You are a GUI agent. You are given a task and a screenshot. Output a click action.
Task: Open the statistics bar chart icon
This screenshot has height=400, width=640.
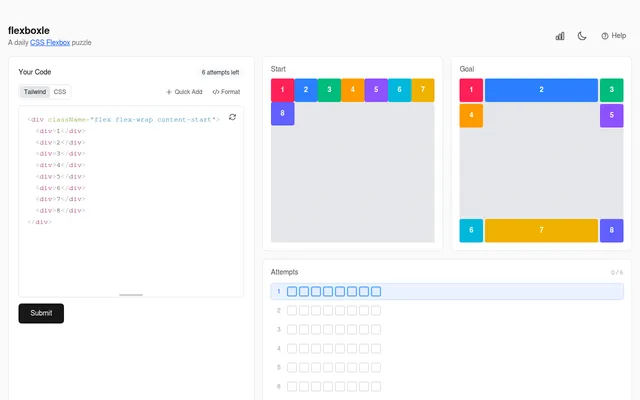[x=560, y=36]
